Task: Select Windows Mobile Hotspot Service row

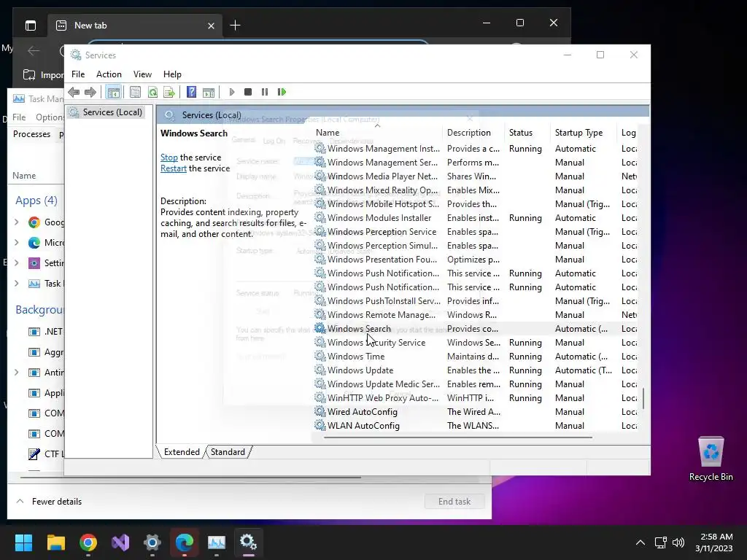Action: 475,204
